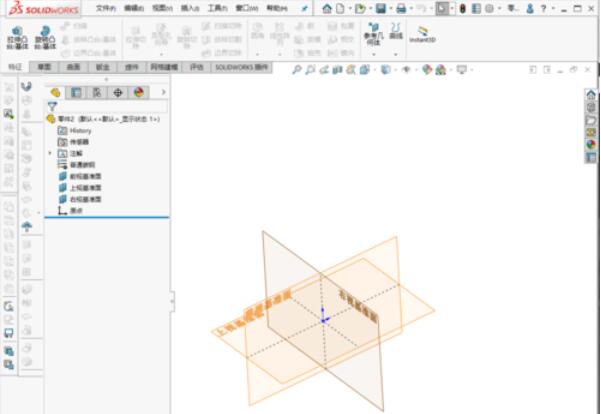
Task: Open the View Orientation icon
Action: pyautogui.click(x=365, y=70)
